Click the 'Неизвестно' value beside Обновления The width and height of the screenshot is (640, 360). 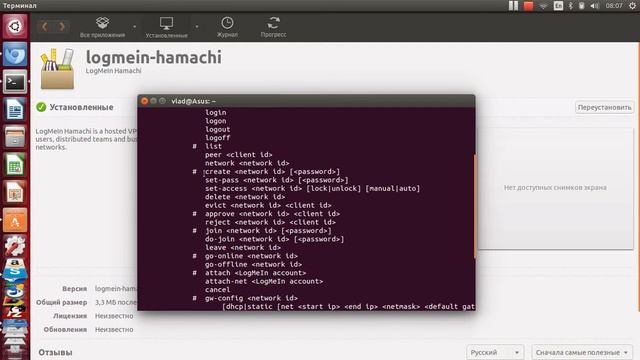(x=114, y=329)
